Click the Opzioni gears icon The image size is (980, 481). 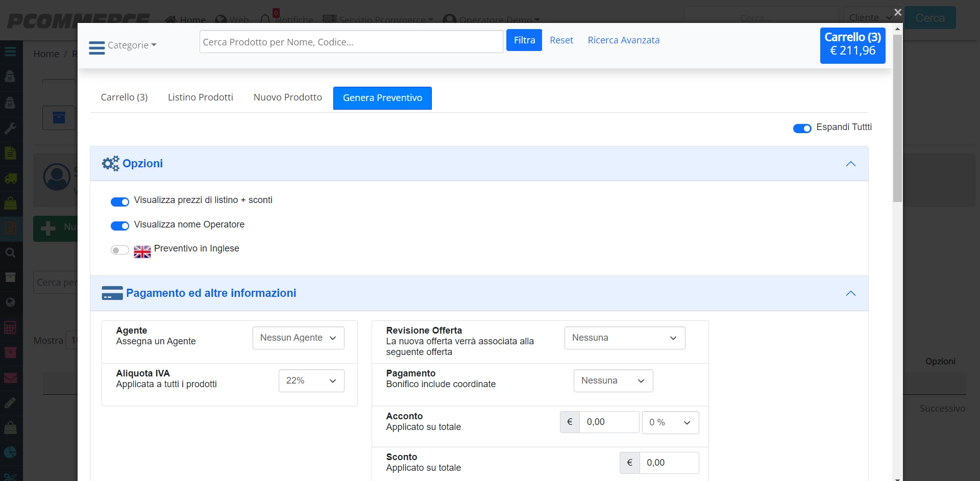[x=110, y=164]
